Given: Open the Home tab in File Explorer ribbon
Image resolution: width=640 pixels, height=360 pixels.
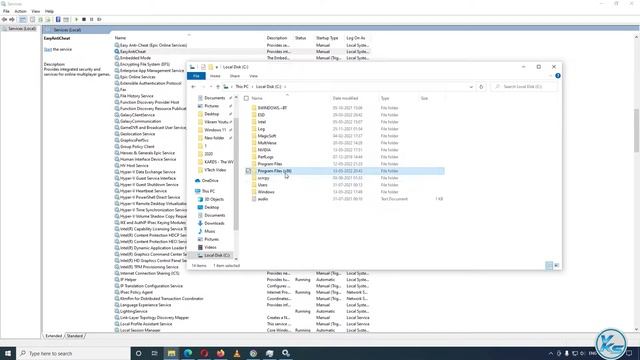Looking at the screenshot, I should point(215,76).
